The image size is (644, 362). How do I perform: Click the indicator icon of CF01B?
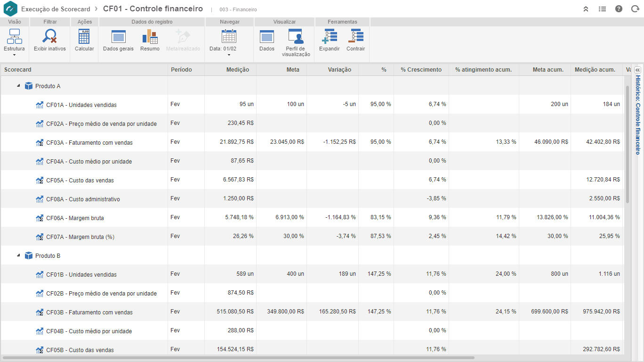40,274
